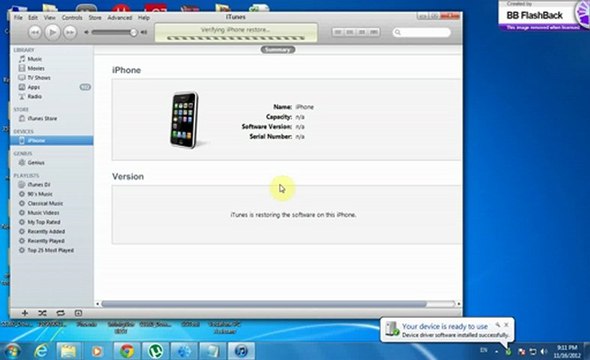Click the Previous track button in iTunes

pos(35,32)
